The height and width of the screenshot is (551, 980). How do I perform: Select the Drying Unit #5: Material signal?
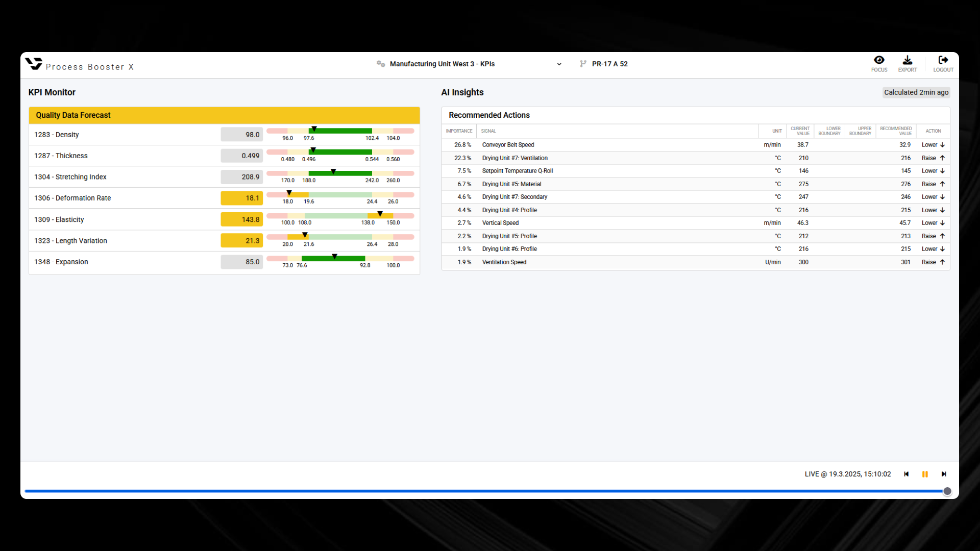click(x=512, y=184)
